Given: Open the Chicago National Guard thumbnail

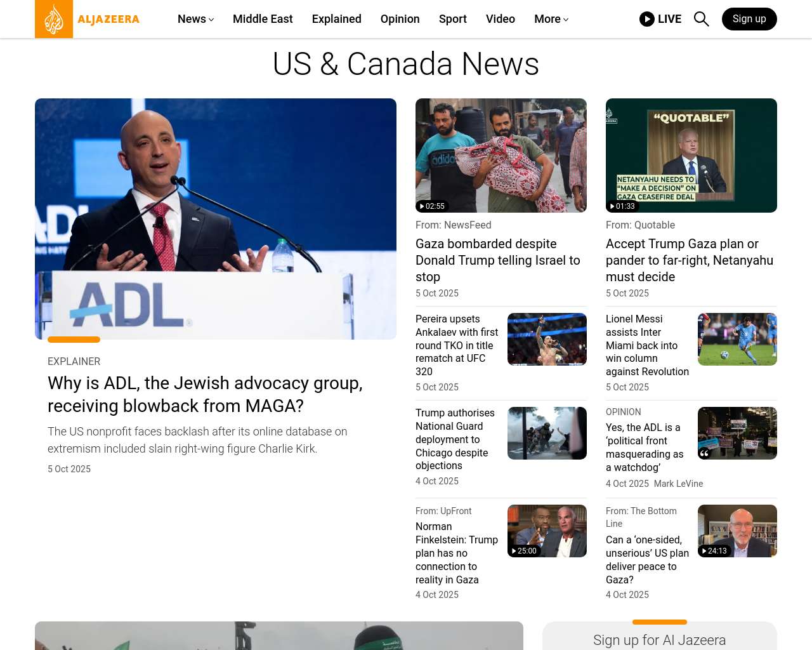Looking at the screenshot, I should pos(547,433).
